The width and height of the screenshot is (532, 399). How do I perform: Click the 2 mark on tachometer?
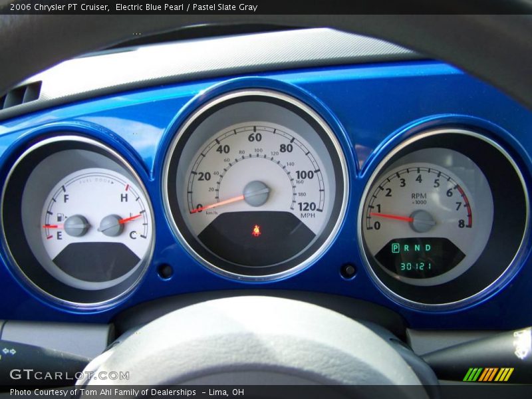388,193
